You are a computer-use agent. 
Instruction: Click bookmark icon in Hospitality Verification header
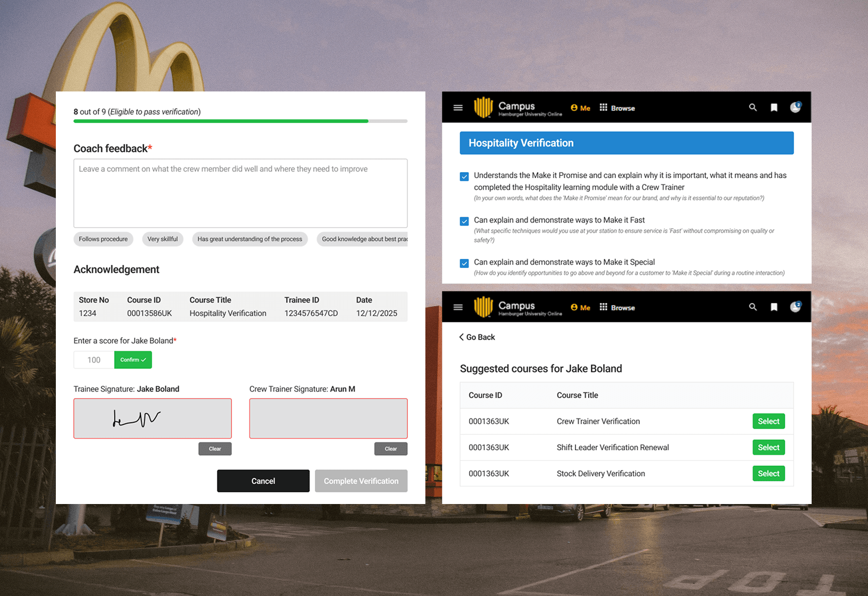tap(774, 107)
